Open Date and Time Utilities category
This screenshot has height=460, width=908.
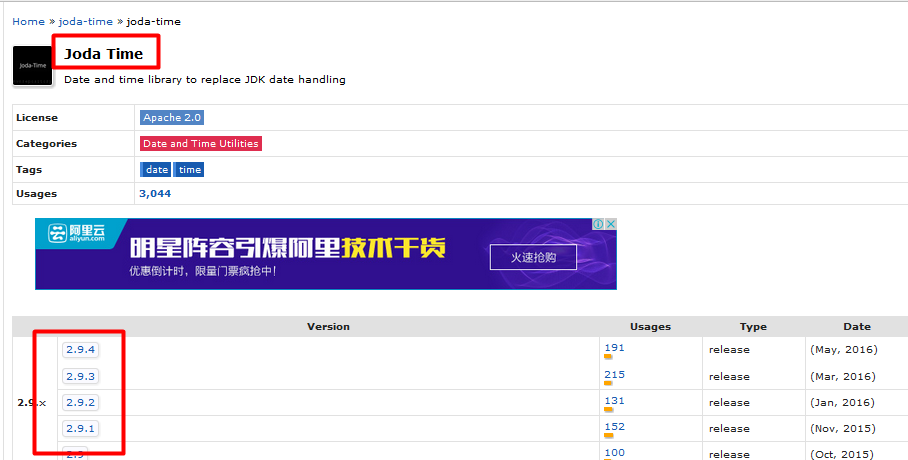pyautogui.click(x=201, y=144)
